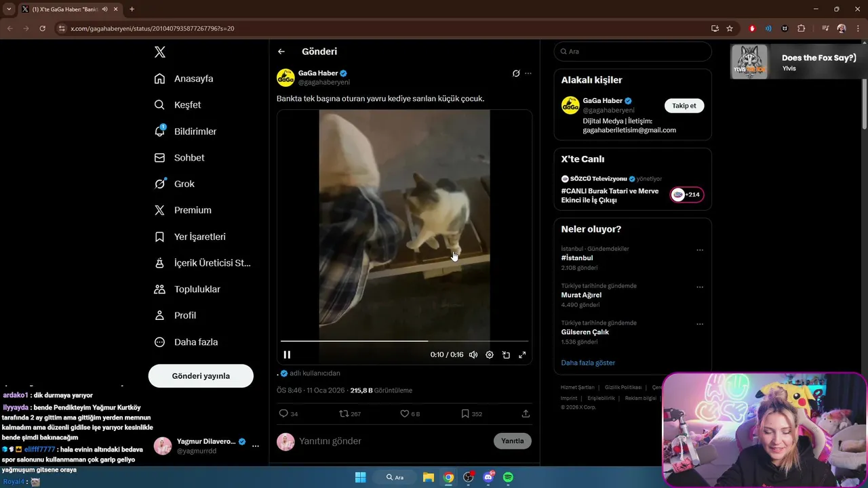Click the Grok icon on the post header
The width and height of the screenshot is (868, 488).
[516, 73]
